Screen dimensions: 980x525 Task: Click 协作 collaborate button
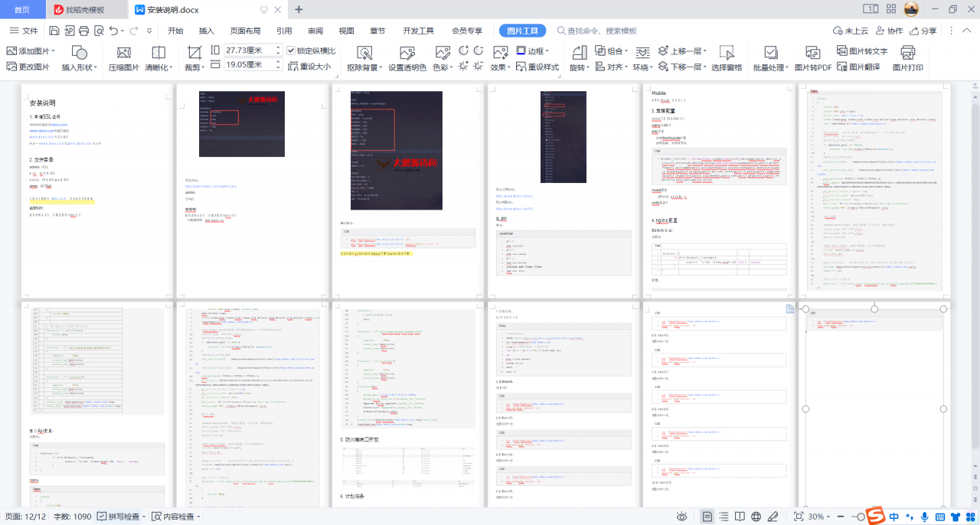pos(888,31)
